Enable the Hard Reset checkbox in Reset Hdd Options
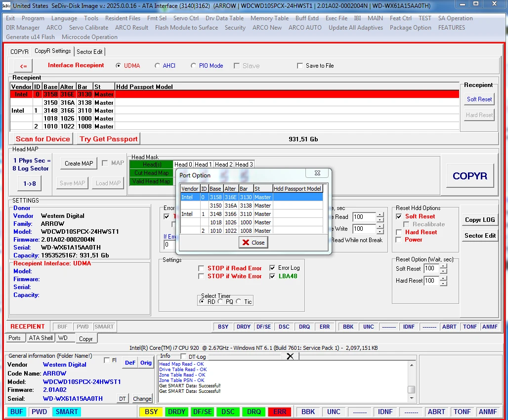The height and width of the screenshot is (420, 508). [399, 232]
